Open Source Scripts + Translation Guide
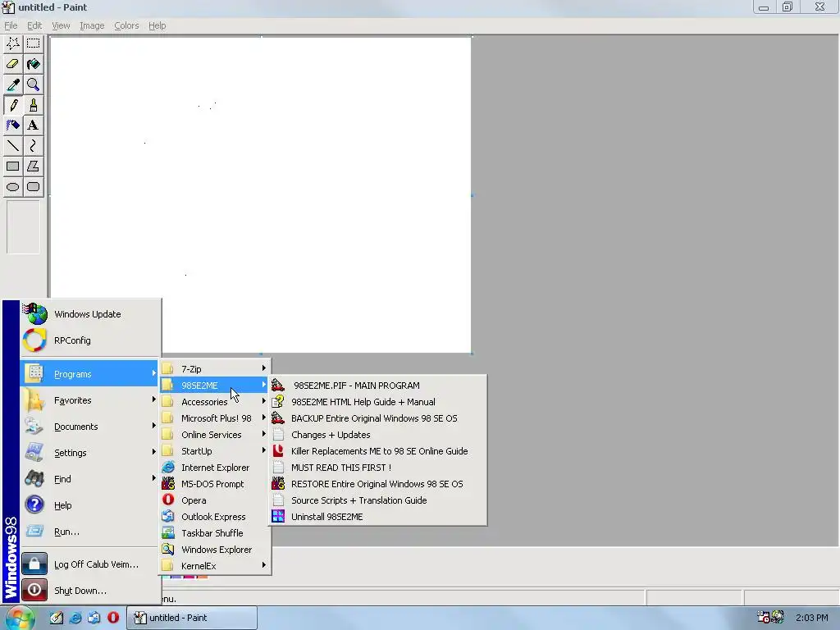 [378, 500]
